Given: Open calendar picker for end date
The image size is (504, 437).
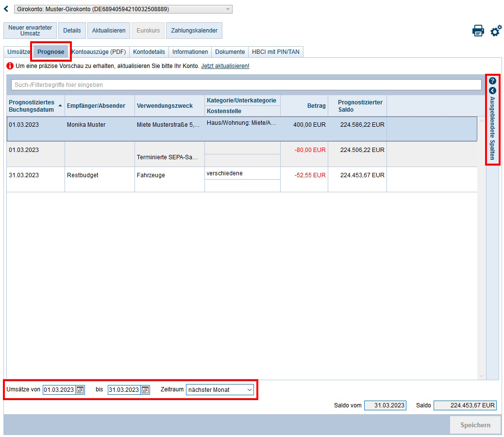Looking at the screenshot, I should coord(145,390).
